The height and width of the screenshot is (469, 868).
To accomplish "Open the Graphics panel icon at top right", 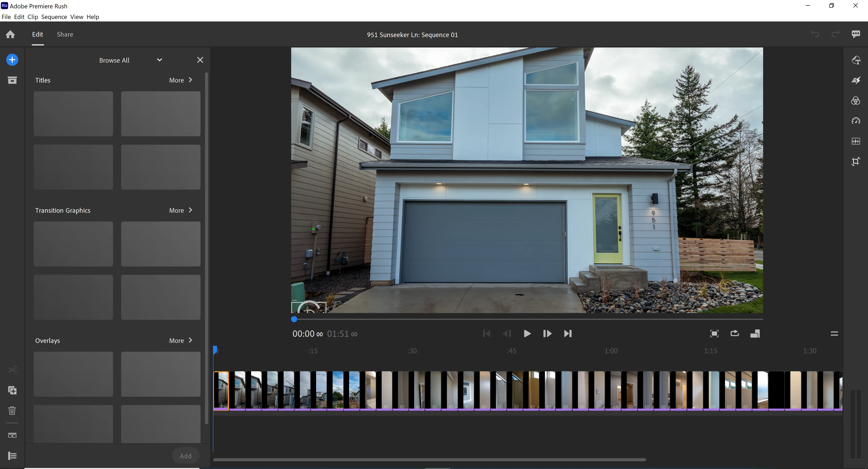I will [856, 60].
